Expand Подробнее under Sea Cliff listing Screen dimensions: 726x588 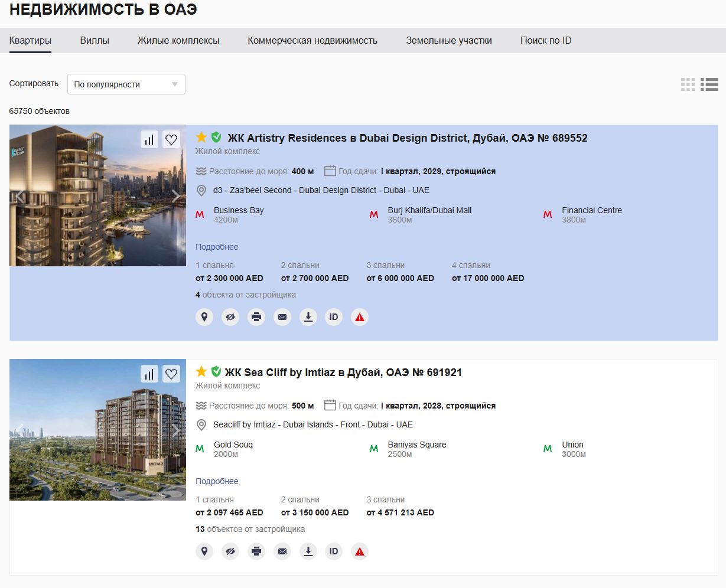pyautogui.click(x=217, y=481)
